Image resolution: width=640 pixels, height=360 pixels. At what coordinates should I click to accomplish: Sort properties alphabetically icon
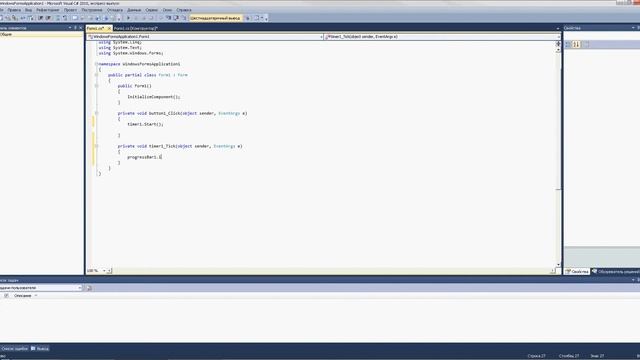pos(576,44)
